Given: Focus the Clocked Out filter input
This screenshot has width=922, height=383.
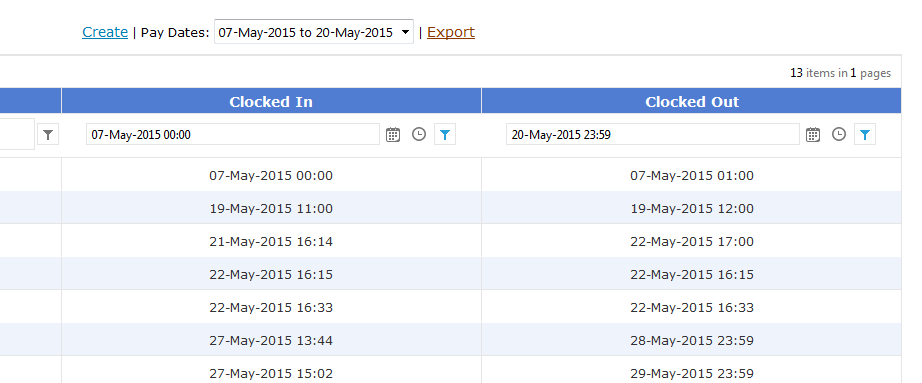Looking at the screenshot, I should click(653, 135).
